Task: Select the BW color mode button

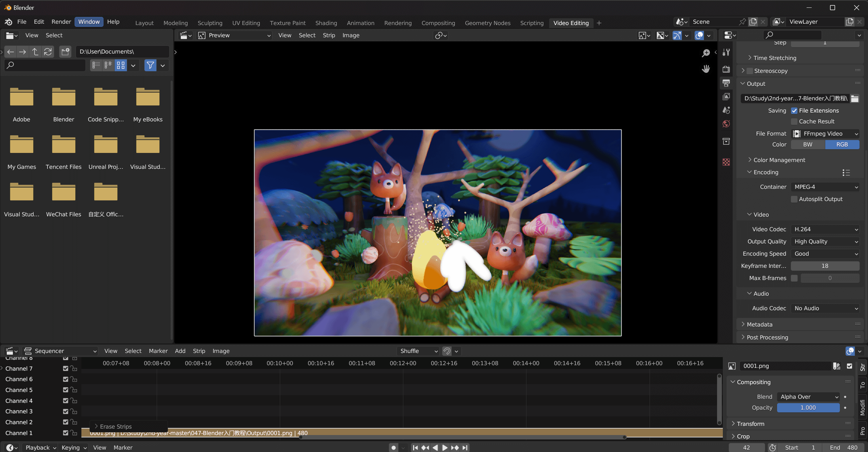Action: pos(808,144)
